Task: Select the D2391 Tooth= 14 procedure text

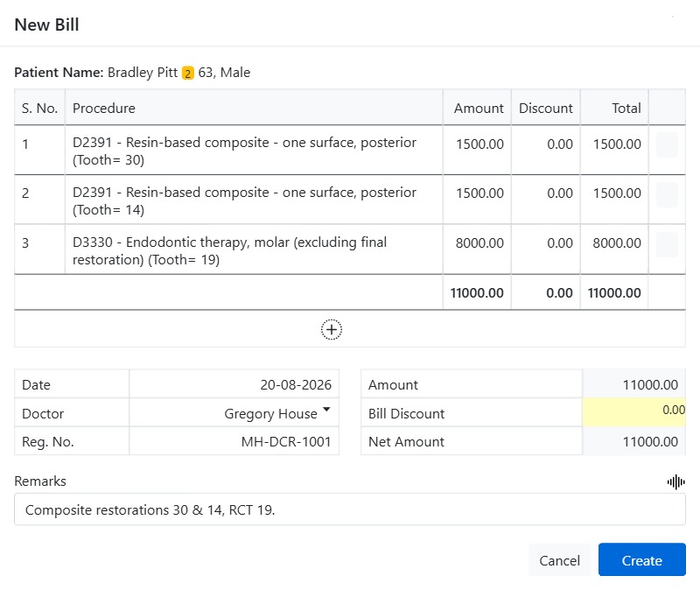Action: pos(244,201)
